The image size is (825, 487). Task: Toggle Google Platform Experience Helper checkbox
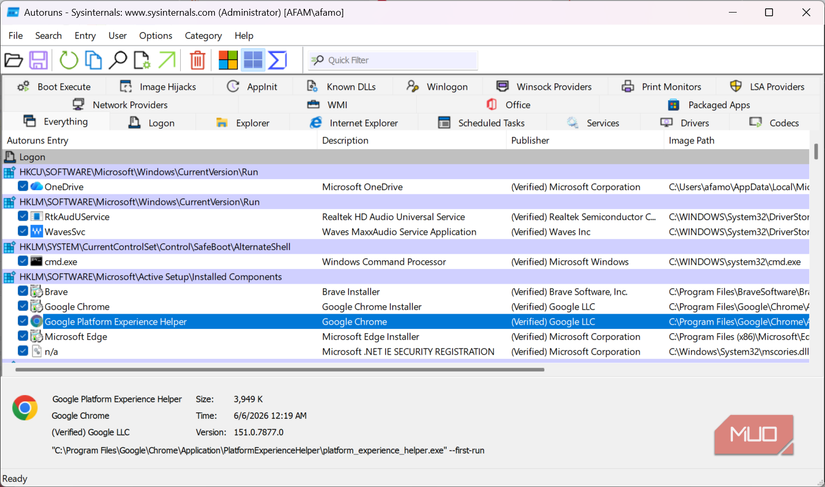pos(23,321)
